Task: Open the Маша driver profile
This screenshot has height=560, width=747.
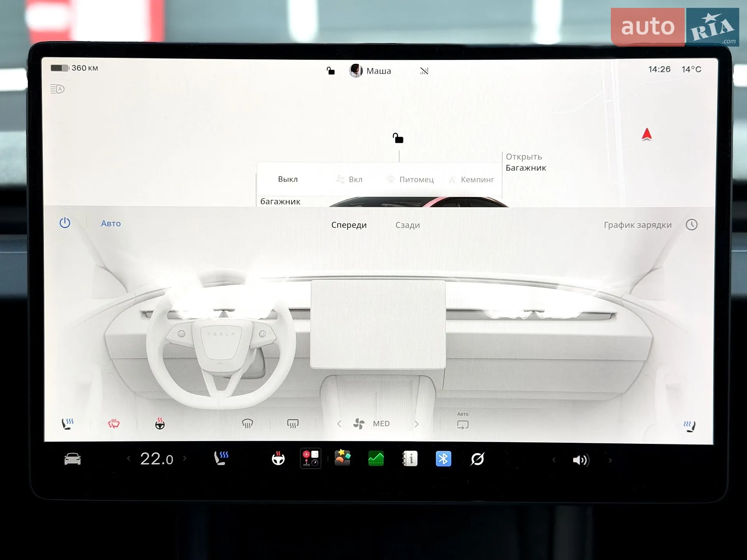Action: (370, 71)
